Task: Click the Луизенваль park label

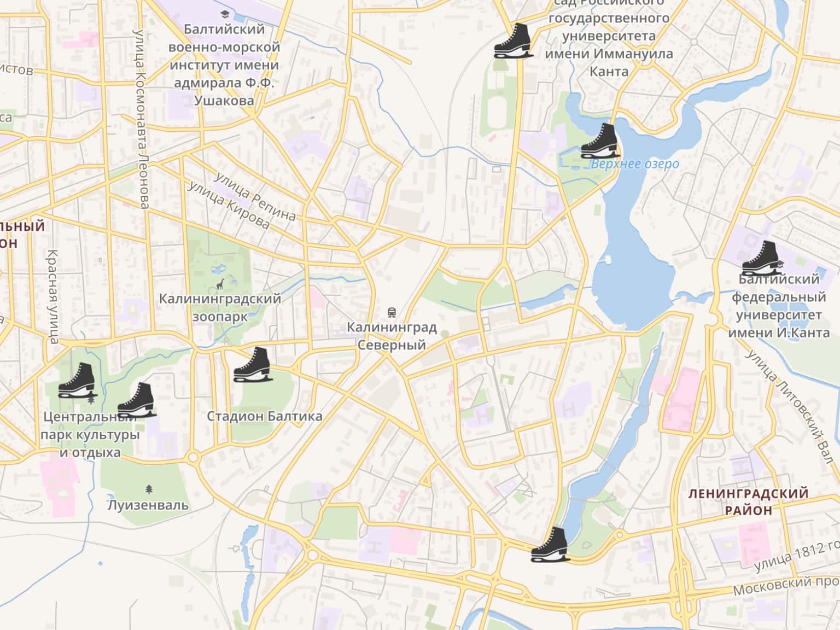Action: pos(148,505)
